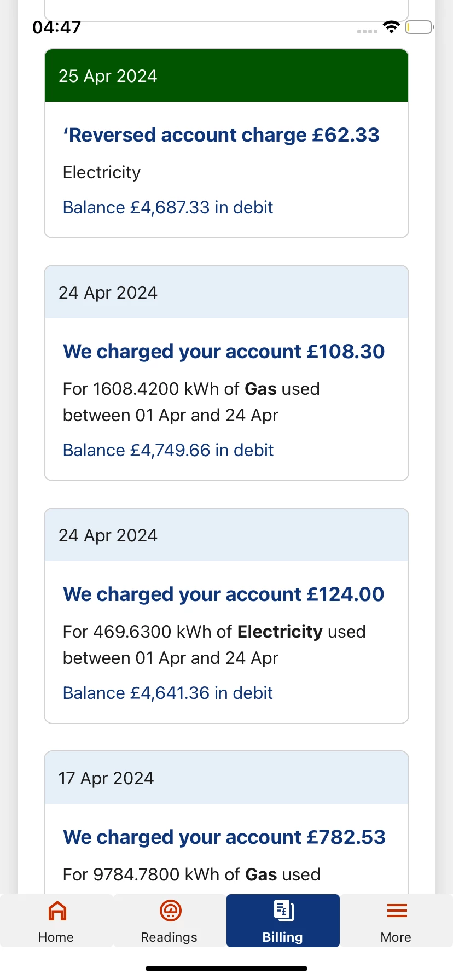Select the 17 Apr 2024 date header
Viewport: 453px width, 980px height.
(226, 778)
